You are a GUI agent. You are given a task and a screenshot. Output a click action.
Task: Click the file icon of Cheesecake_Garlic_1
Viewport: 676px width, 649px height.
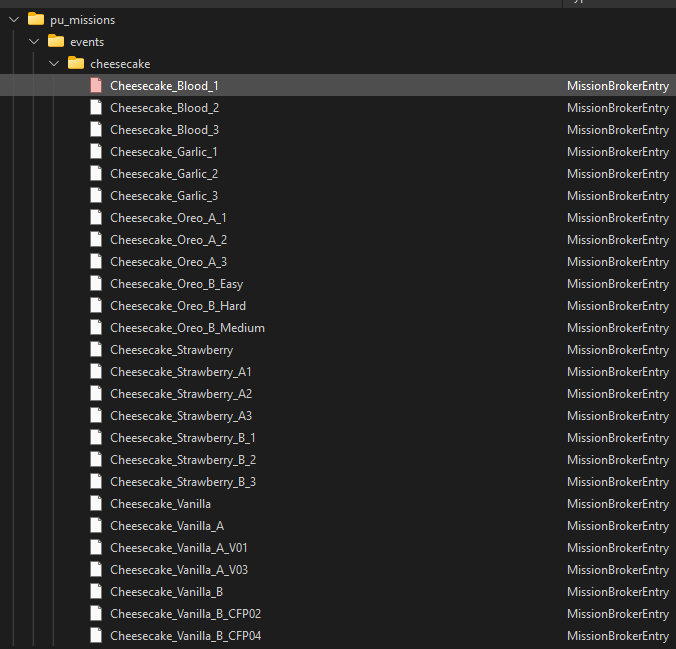pyautogui.click(x=96, y=151)
